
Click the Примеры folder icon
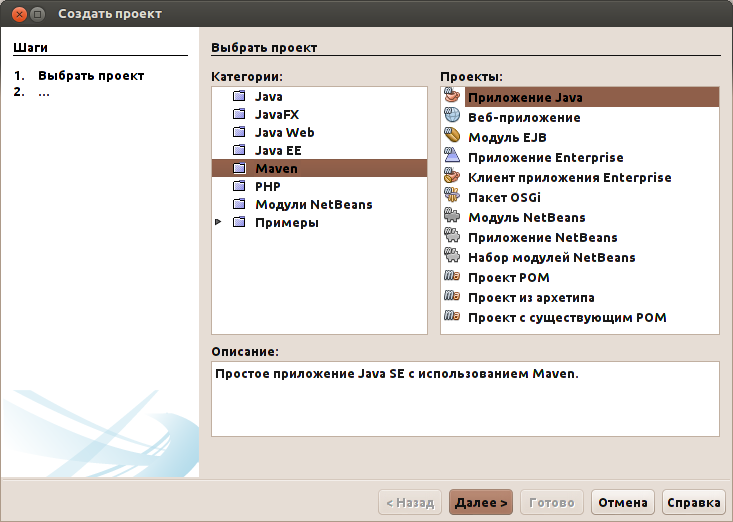pyautogui.click(x=239, y=222)
